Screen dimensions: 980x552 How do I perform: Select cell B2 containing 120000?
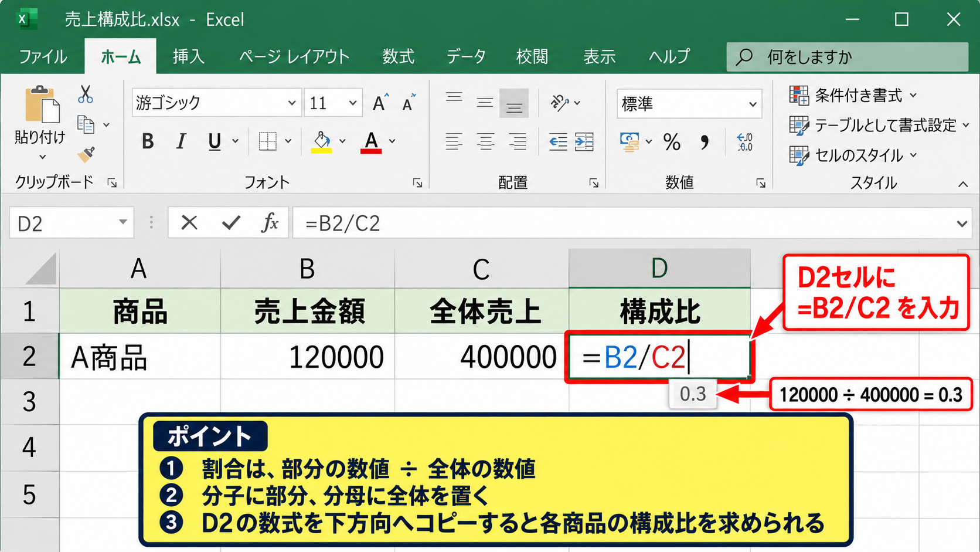(308, 357)
